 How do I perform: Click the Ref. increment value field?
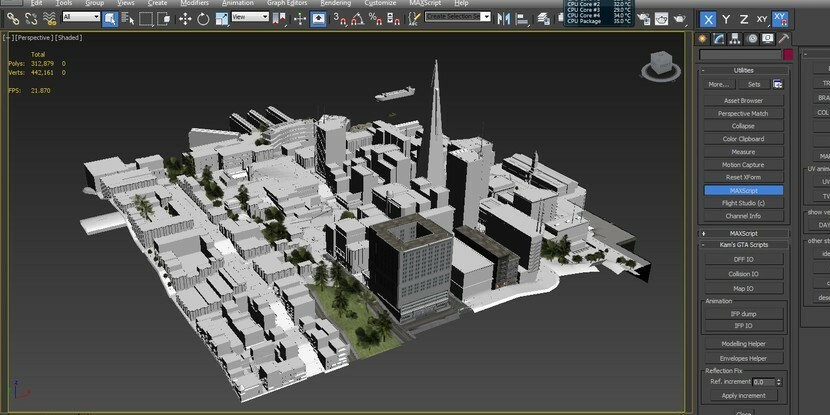(x=763, y=382)
